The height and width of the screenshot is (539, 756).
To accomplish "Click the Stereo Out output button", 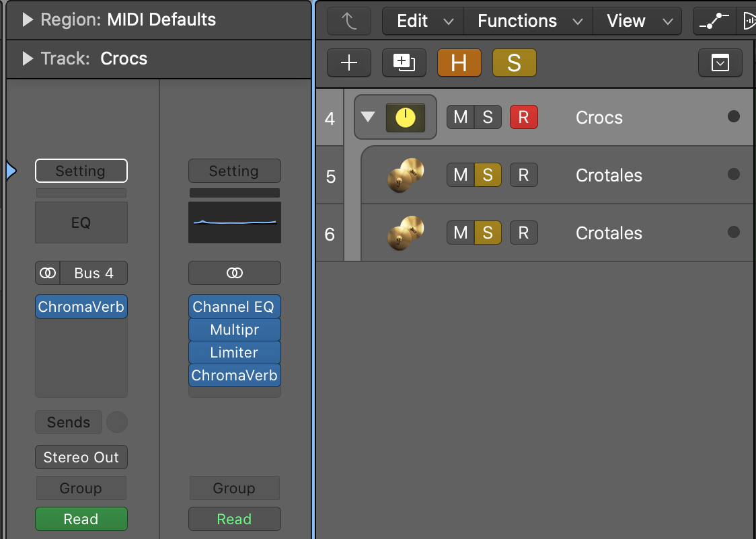I will (x=81, y=458).
